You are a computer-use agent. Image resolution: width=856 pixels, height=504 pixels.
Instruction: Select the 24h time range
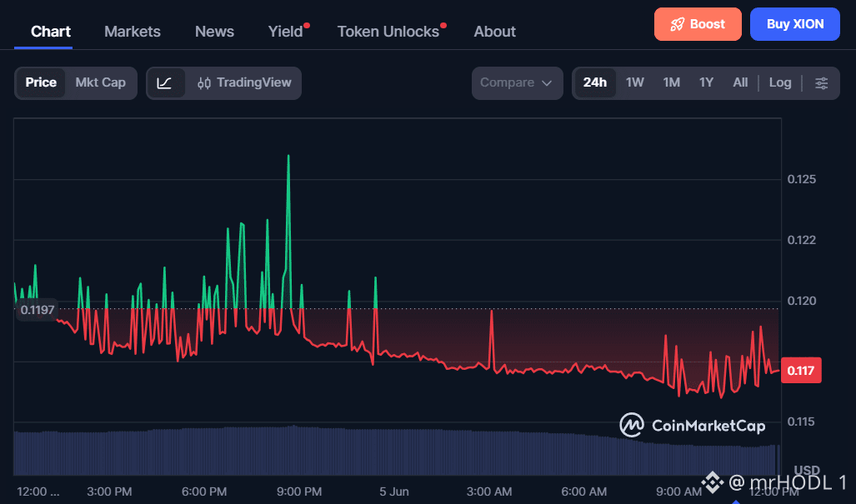click(x=595, y=83)
